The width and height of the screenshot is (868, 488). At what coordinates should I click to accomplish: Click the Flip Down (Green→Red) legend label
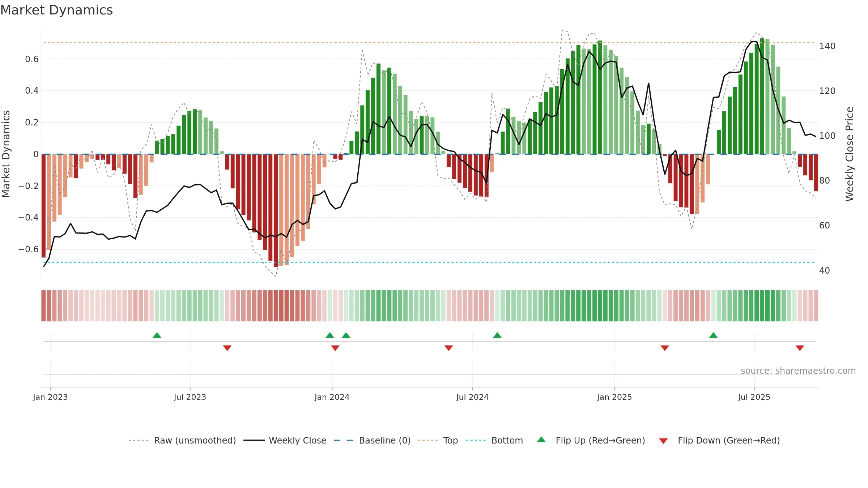(x=729, y=440)
